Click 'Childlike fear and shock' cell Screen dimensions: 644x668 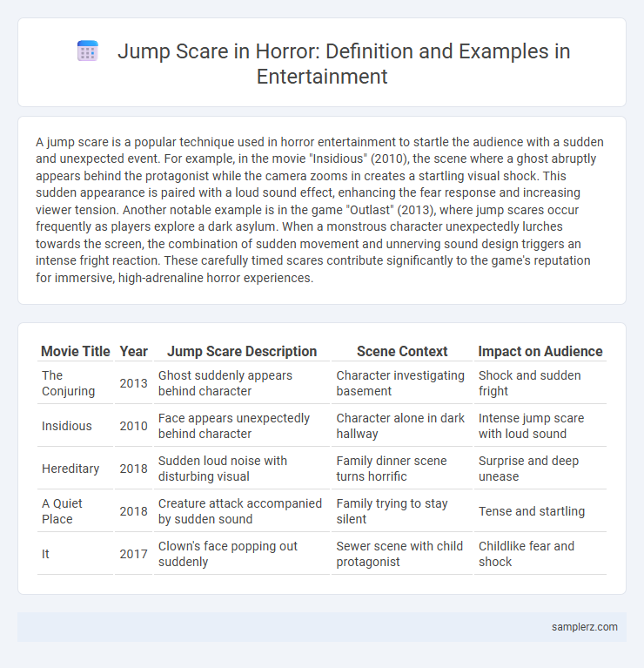coord(540,553)
